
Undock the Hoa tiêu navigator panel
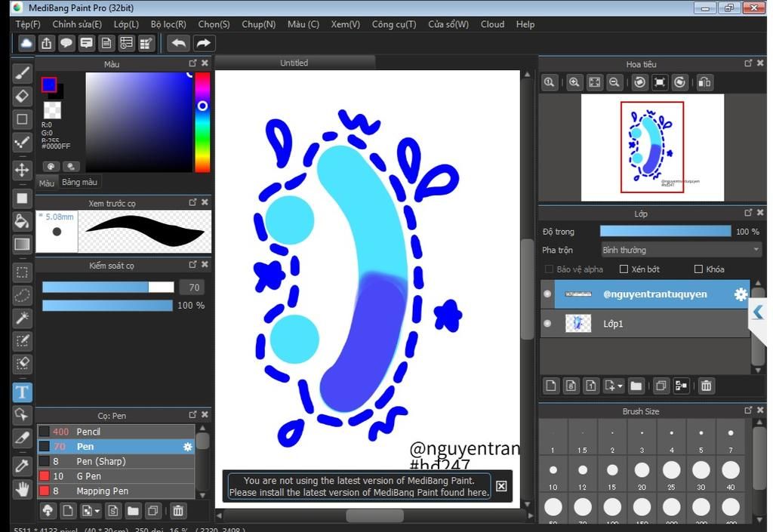(748, 63)
